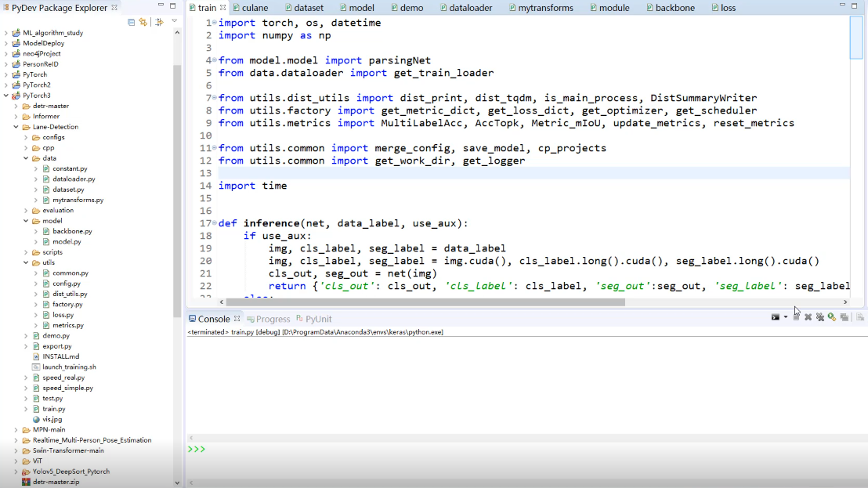
Task: Open a new PyDev console via console icon
Action: click(x=776, y=317)
